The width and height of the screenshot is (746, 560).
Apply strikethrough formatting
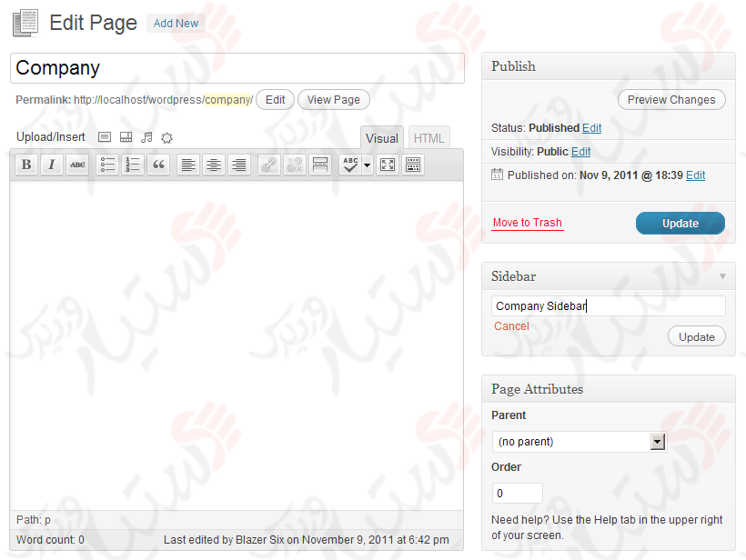click(x=77, y=165)
